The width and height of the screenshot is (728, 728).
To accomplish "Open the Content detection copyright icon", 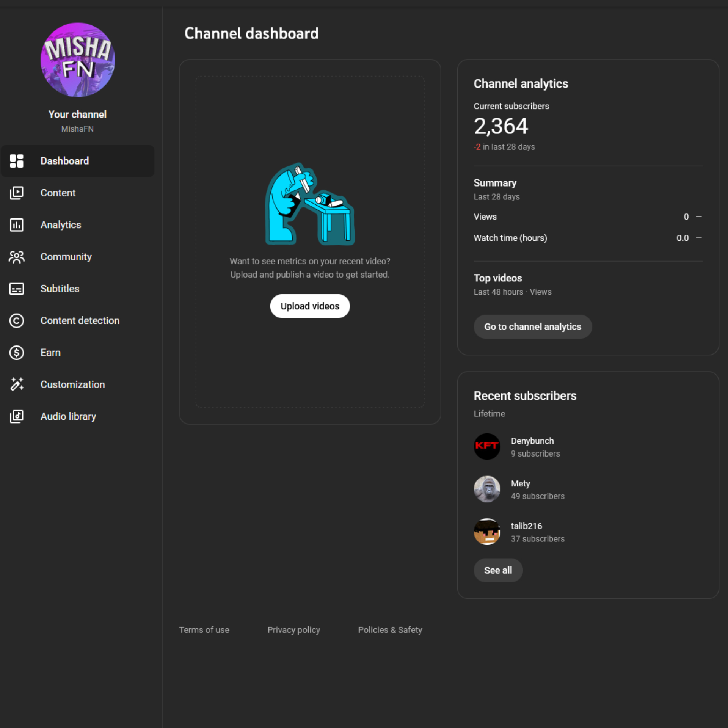I will [16, 321].
